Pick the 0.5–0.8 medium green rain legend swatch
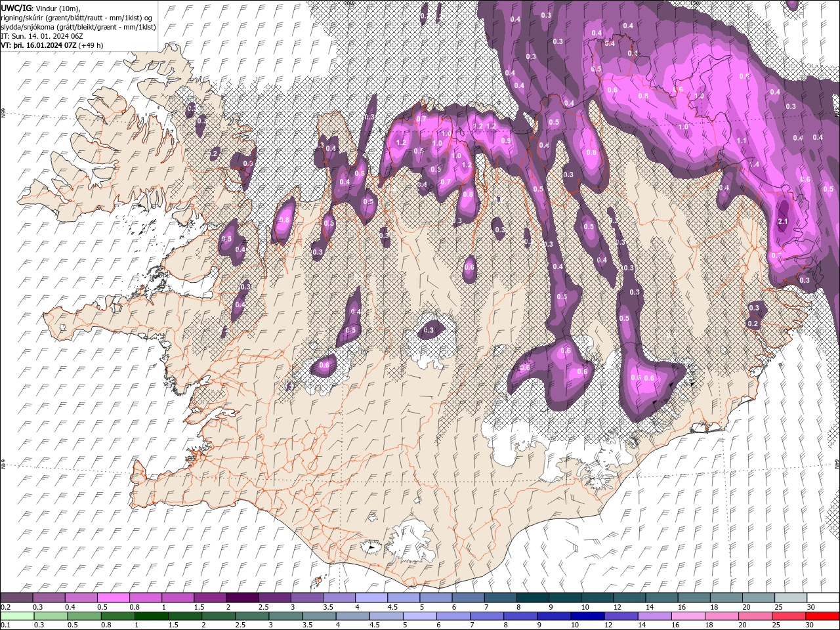This screenshot has height=630, width=840. click(85, 616)
